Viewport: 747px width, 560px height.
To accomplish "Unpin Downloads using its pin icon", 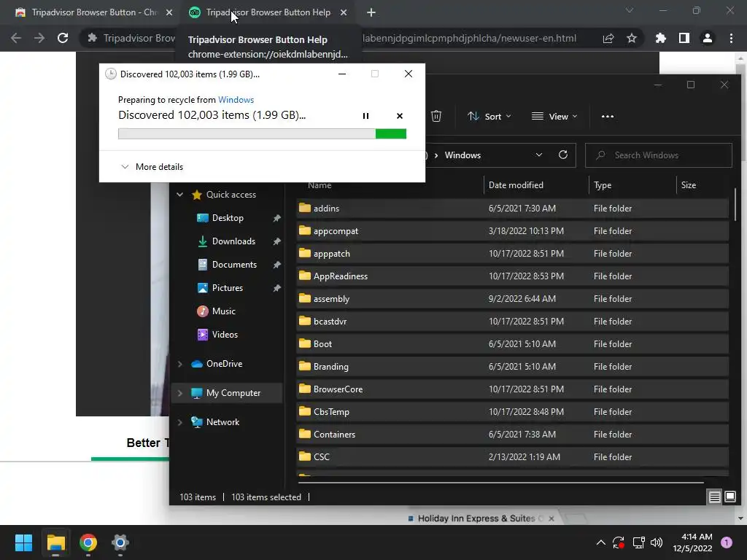I will (x=276, y=241).
